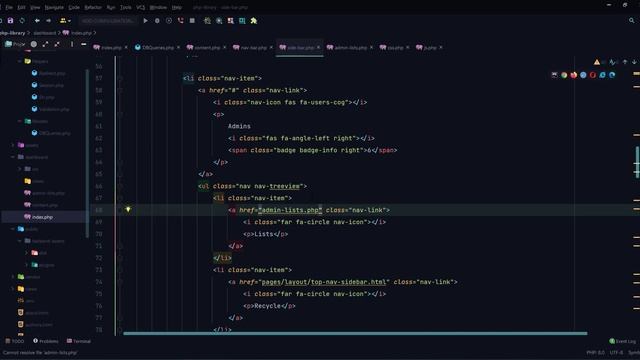This screenshot has height=360, width=640.
Task: Open preview in Safari browser icon
Action: [x=583, y=75]
